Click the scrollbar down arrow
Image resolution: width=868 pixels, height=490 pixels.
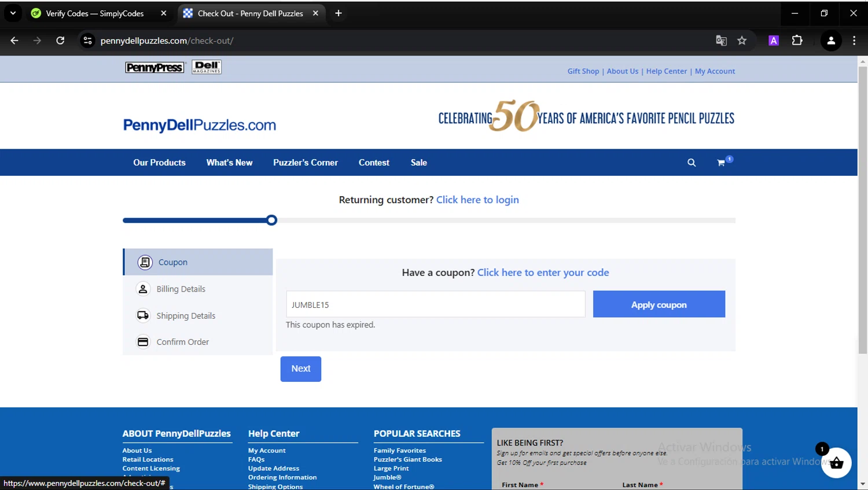[863, 484]
